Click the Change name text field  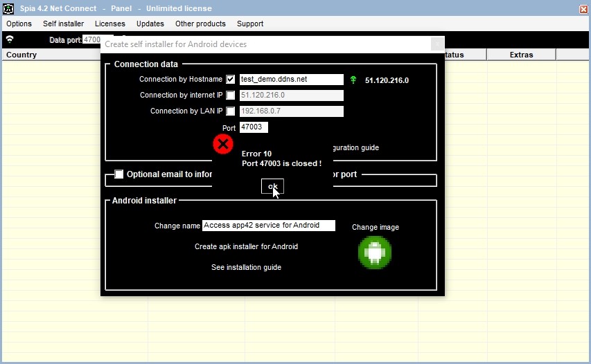[x=268, y=226]
